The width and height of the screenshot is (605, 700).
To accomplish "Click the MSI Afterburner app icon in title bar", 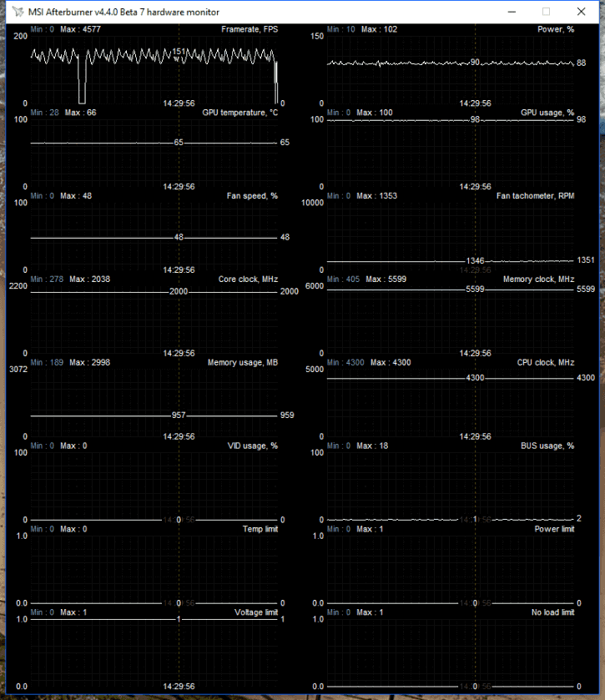I will [18, 12].
